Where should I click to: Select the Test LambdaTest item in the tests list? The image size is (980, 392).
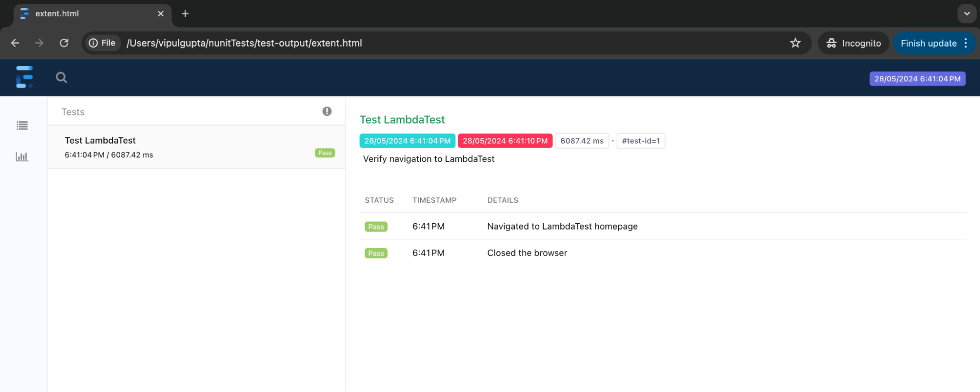point(197,147)
